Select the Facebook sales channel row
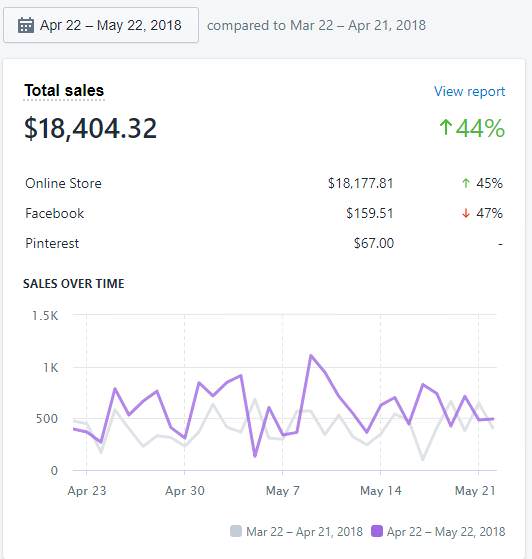Image resolution: width=532 pixels, height=559 pixels. pyautogui.click(x=264, y=214)
